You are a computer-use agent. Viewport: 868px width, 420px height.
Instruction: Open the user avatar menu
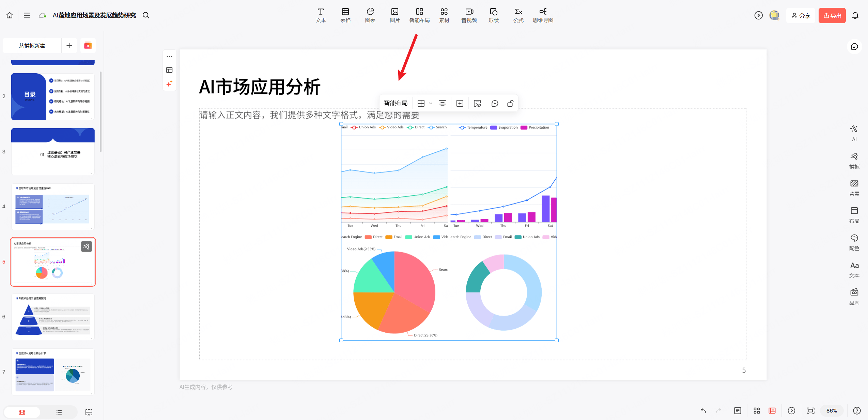click(x=774, y=15)
